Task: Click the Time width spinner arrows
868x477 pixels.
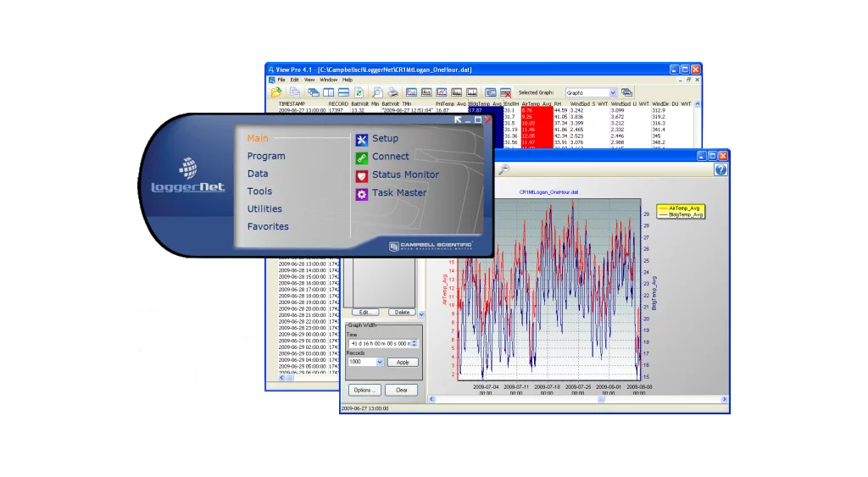Action: click(414, 344)
